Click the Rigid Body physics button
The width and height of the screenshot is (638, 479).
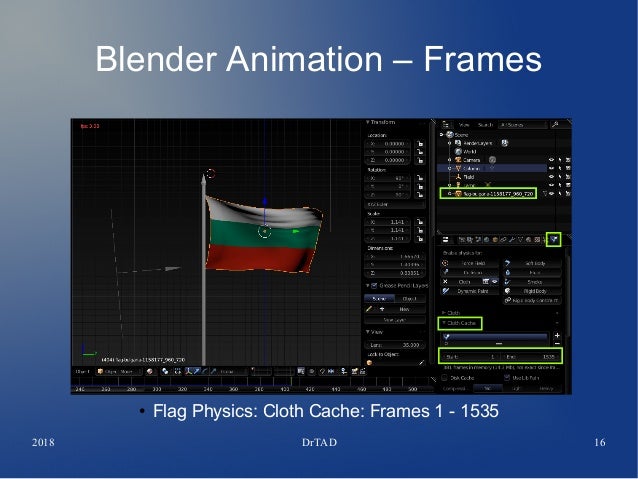coord(532,291)
